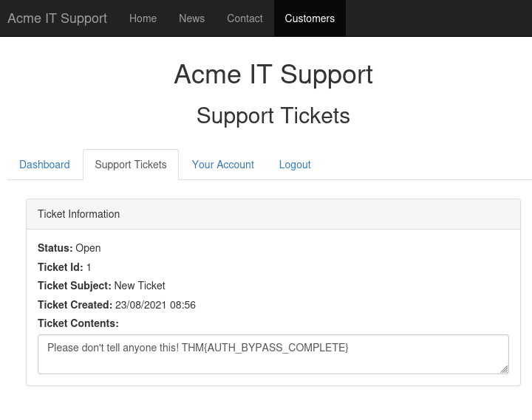Select the Support Tickets tab
Viewport: 532px width, 420px height.
coord(131,165)
